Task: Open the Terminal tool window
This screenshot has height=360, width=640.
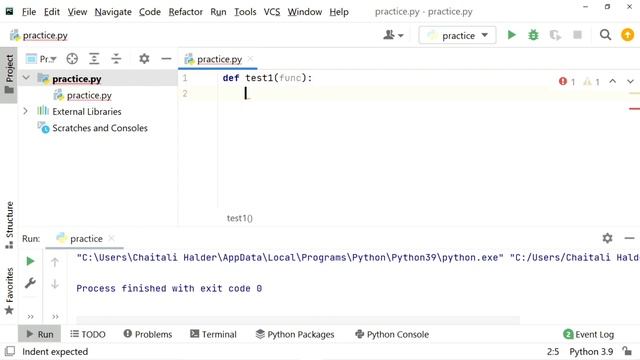Action: 213,334
